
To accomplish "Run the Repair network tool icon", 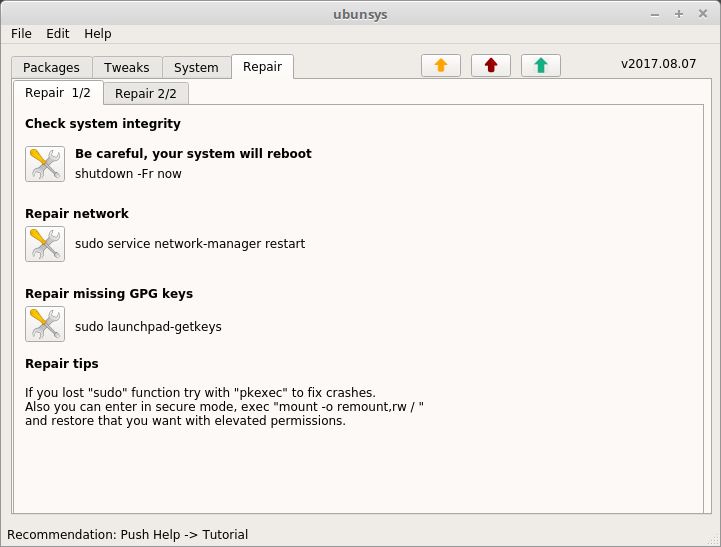I will pos(45,244).
